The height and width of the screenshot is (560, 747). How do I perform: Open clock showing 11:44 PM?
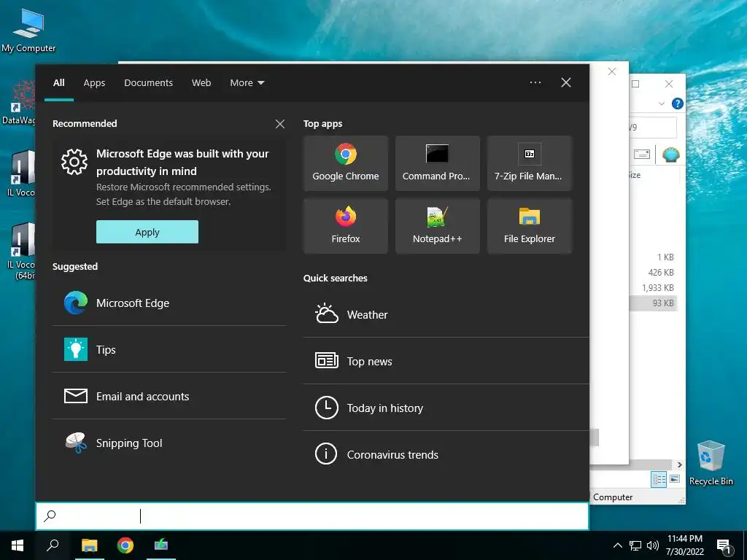pos(684,545)
